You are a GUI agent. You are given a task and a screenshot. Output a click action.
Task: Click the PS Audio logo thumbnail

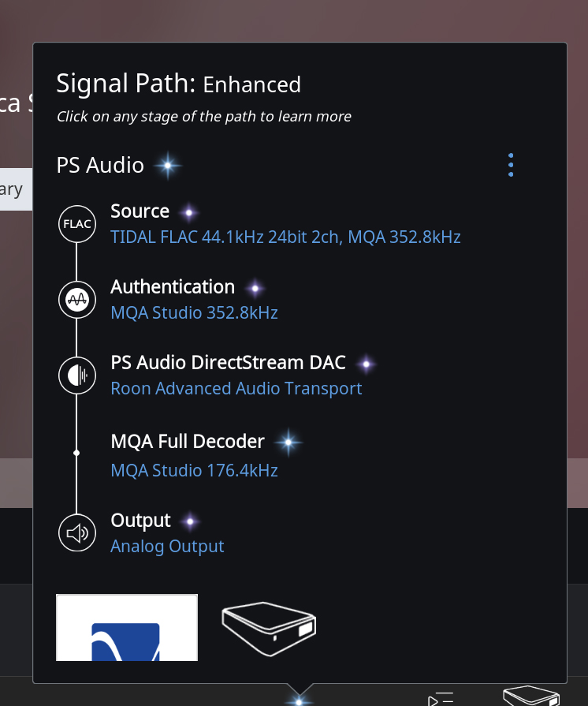tap(127, 627)
